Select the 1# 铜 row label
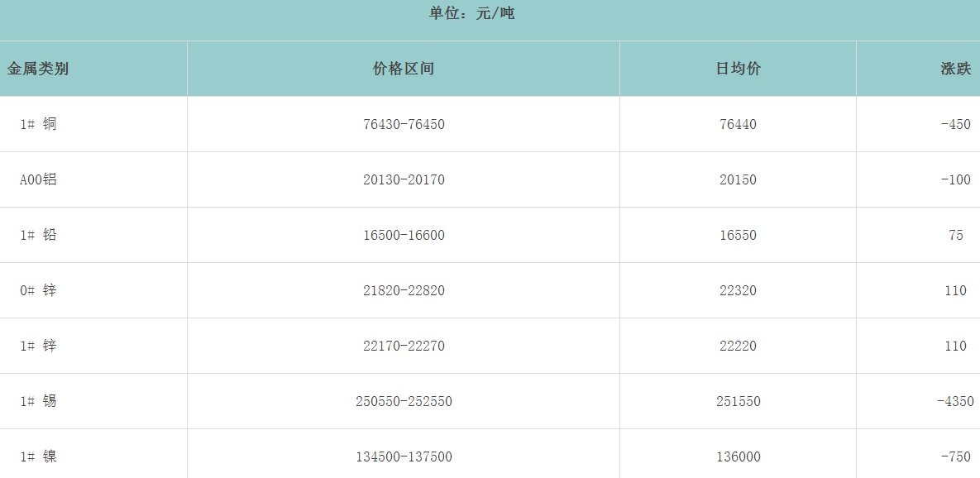This screenshot has height=478, width=980. point(39,124)
